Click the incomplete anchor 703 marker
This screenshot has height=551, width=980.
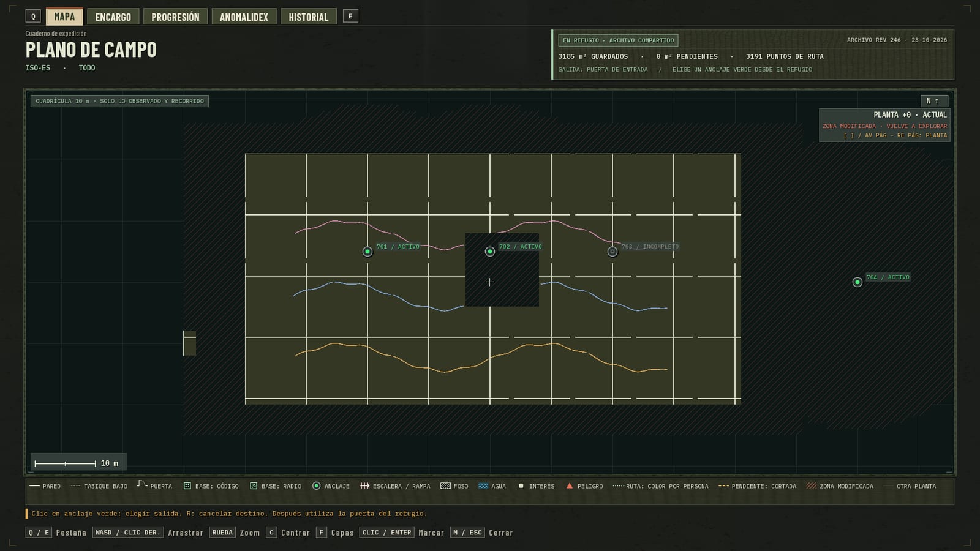tap(612, 252)
